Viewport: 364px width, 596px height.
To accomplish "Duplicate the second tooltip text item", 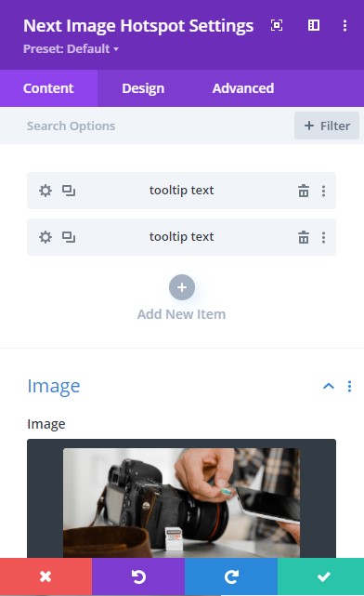I will 69,237.
